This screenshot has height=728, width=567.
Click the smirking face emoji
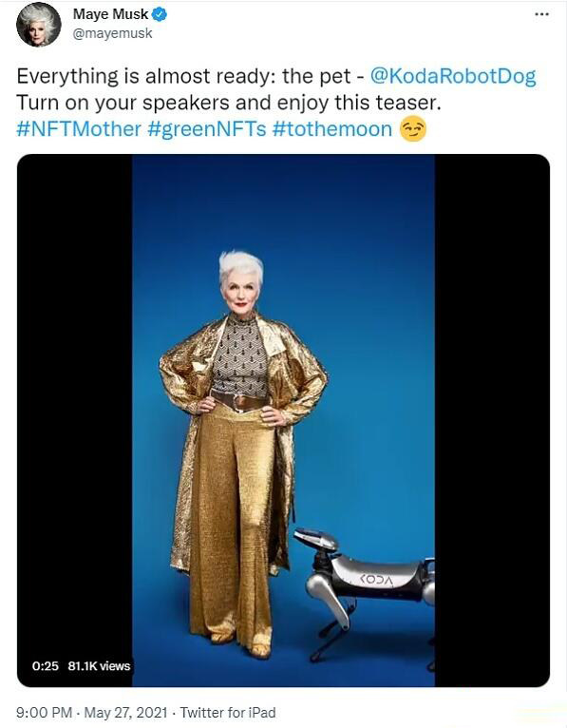413,129
